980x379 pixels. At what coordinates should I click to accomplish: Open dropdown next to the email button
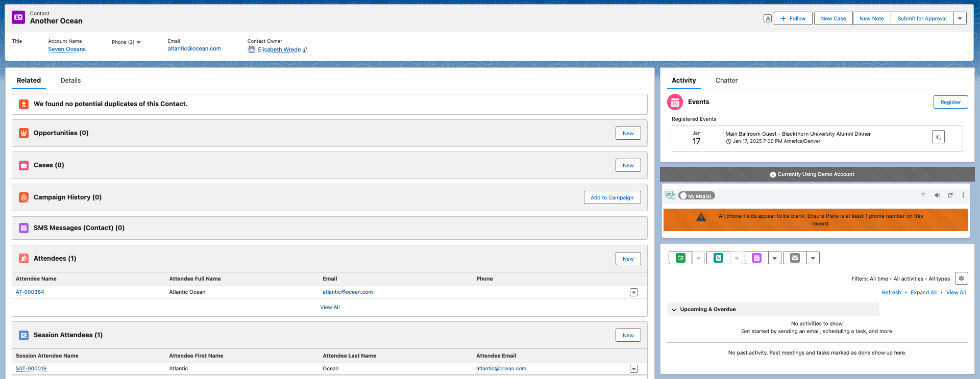[x=813, y=258]
